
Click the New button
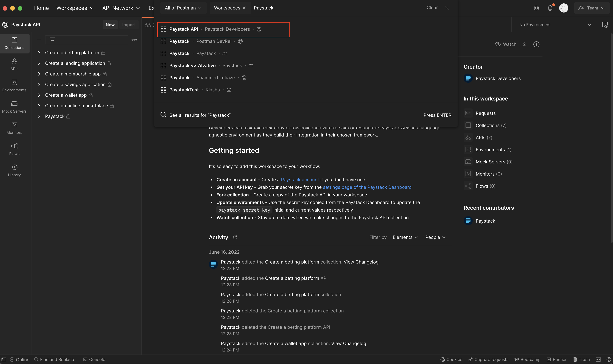coord(110,25)
